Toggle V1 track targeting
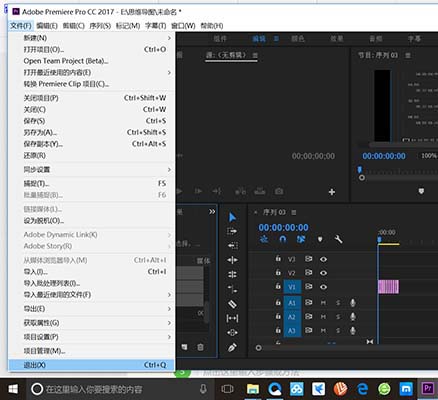This screenshot has width=438, height=400. pyautogui.click(x=292, y=287)
